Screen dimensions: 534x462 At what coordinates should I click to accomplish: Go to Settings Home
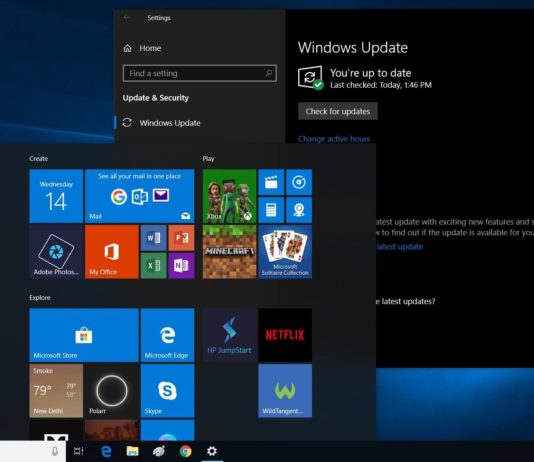(142, 48)
